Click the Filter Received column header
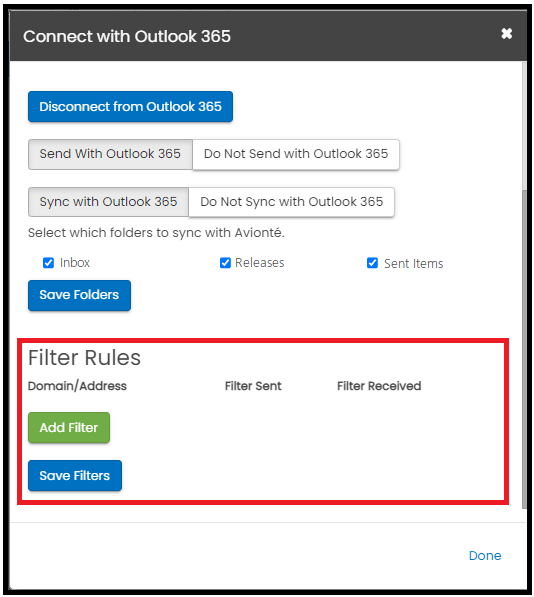 (379, 386)
